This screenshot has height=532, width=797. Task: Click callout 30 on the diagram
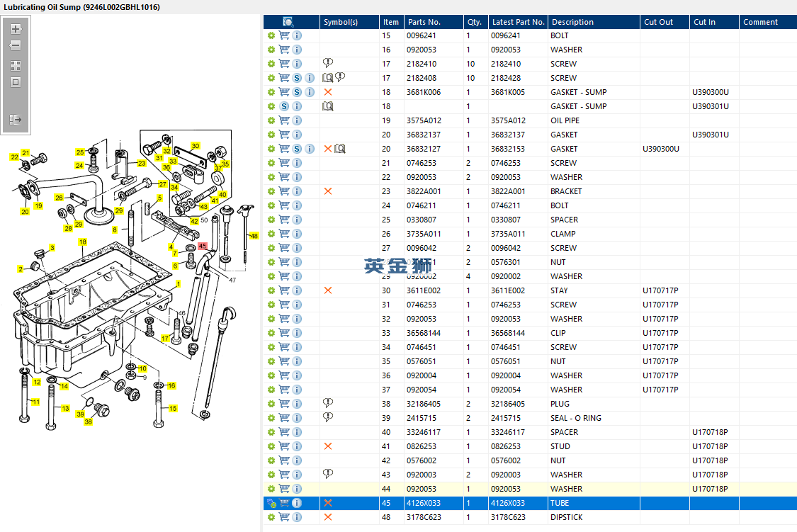coord(196,146)
